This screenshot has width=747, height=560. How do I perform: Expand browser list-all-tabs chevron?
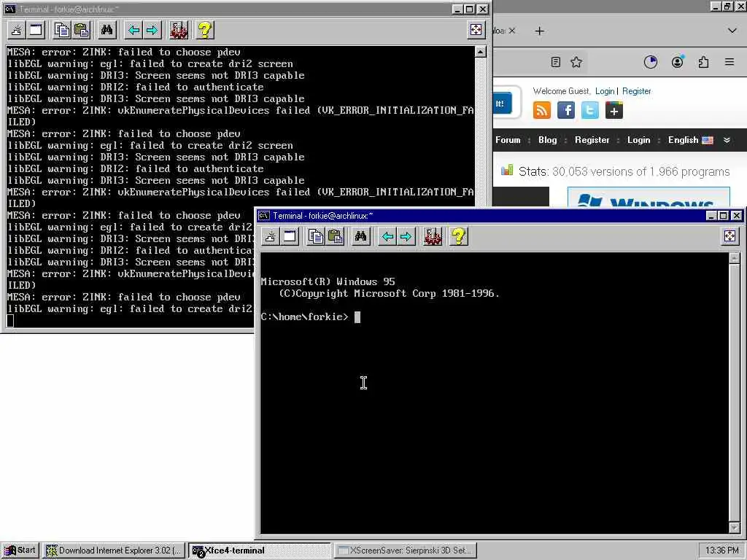tap(732, 31)
